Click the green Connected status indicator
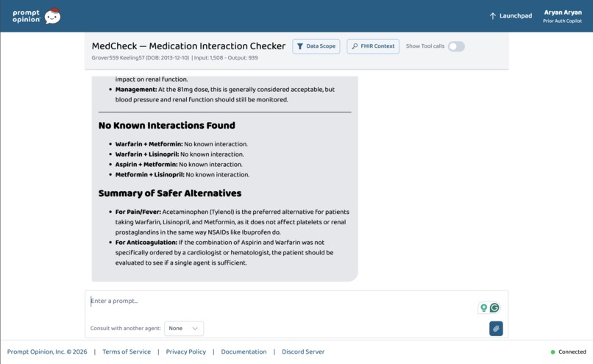This screenshot has height=364, width=593. pos(553,352)
